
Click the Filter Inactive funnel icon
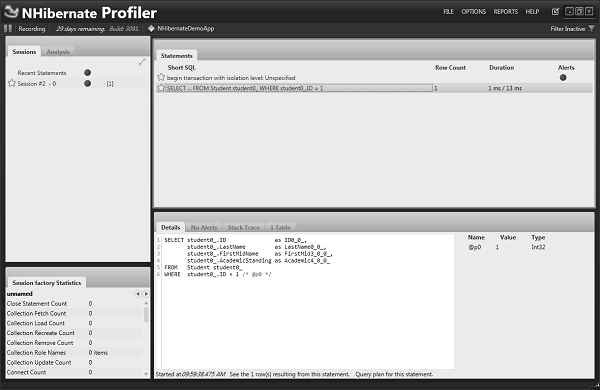pyautogui.click(x=591, y=29)
